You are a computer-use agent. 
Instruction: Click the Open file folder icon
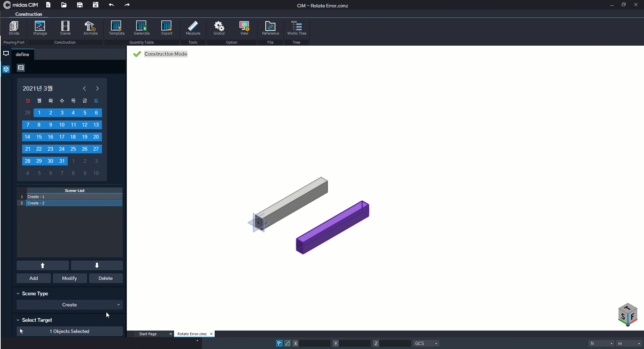[64, 5]
